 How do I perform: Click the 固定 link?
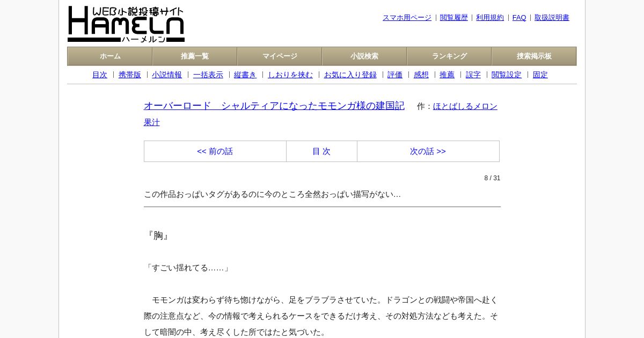pyautogui.click(x=540, y=75)
